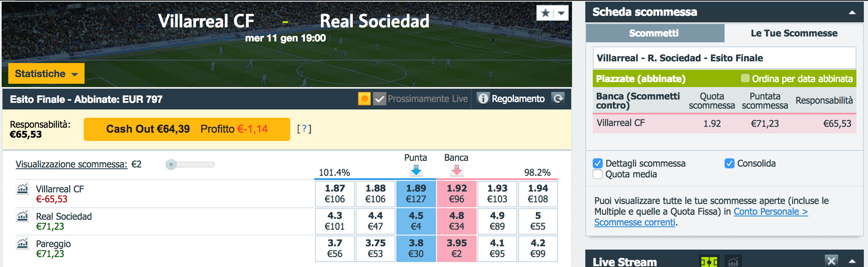Select the Scommetti tab

[655, 33]
